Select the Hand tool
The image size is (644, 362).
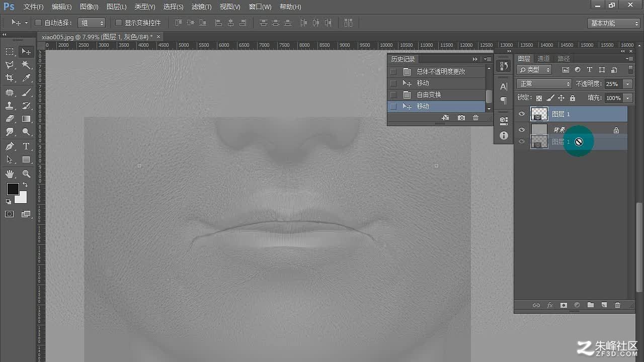click(10, 174)
